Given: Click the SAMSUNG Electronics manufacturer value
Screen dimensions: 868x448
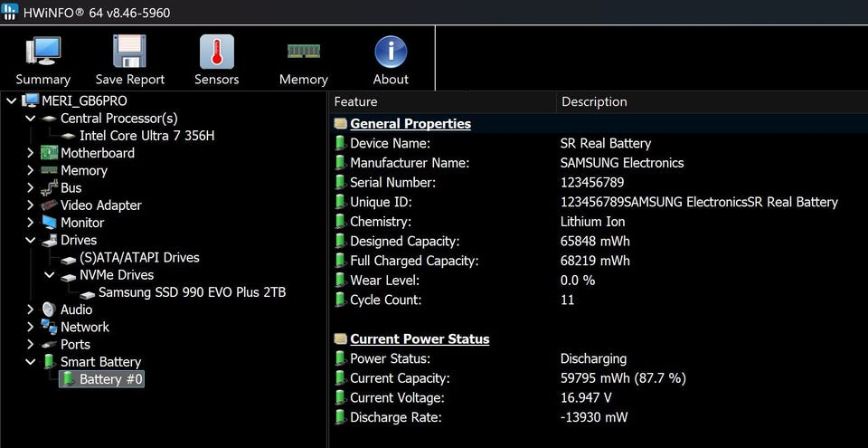Looking at the screenshot, I should click(622, 163).
